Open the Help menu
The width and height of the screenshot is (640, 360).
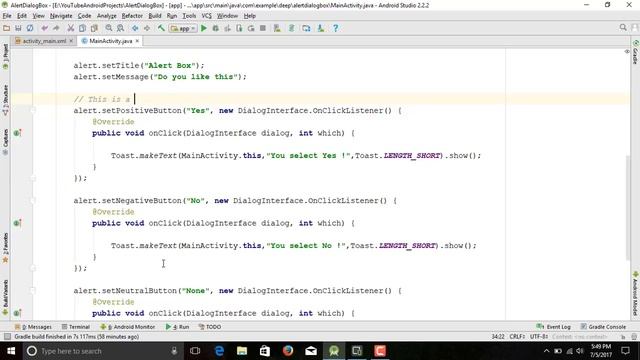pos(249,16)
